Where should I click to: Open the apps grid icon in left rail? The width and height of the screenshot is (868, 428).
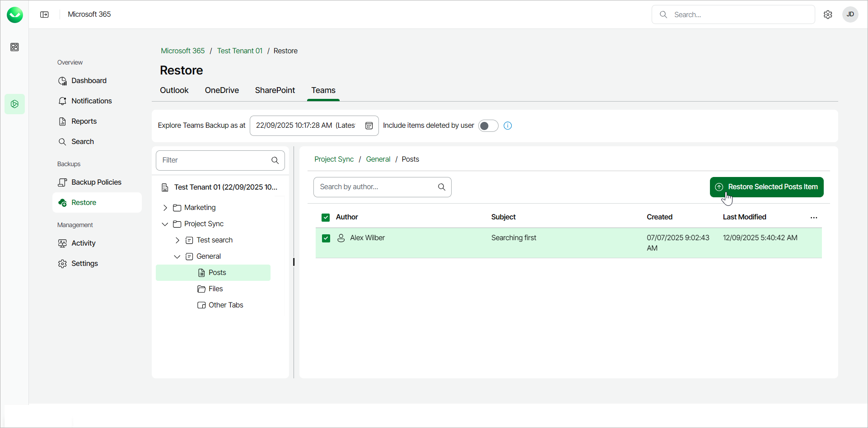pyautogui.click(x=14, y=47)
